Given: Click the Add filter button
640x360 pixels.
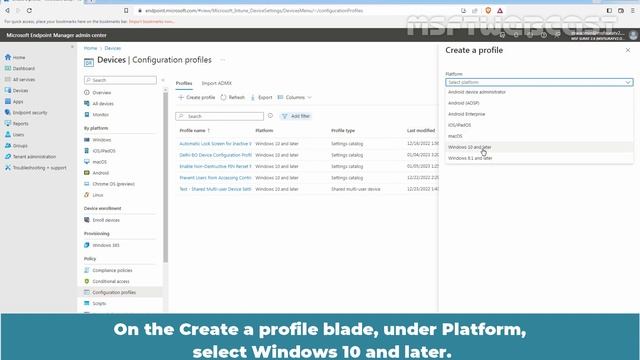Looking at the screenshot, I should (x=296, y=116).
